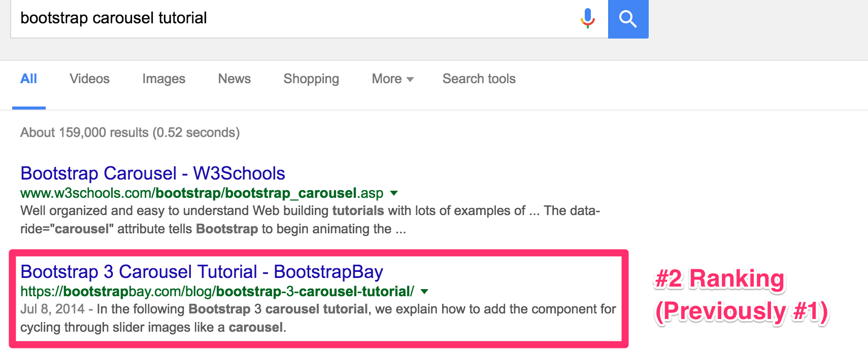This screenshot has width=868, height=352.
Task: Open Search tools options
Action: 479,79
